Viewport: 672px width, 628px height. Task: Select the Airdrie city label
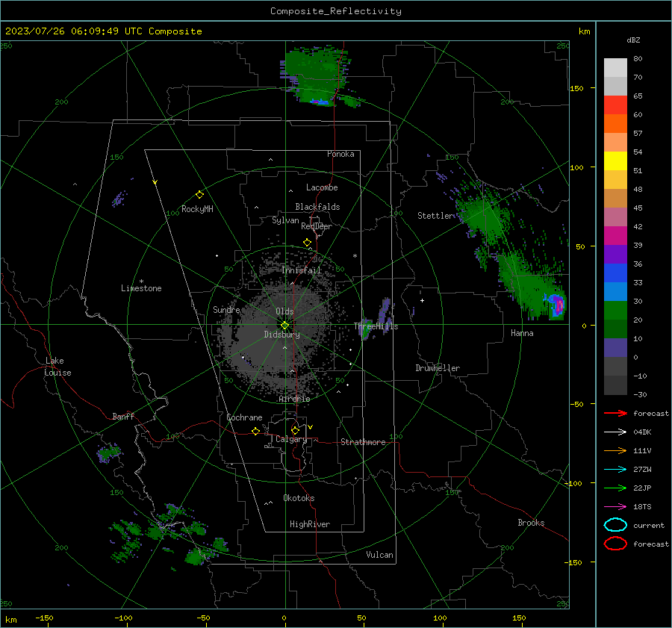pos(294,399)
